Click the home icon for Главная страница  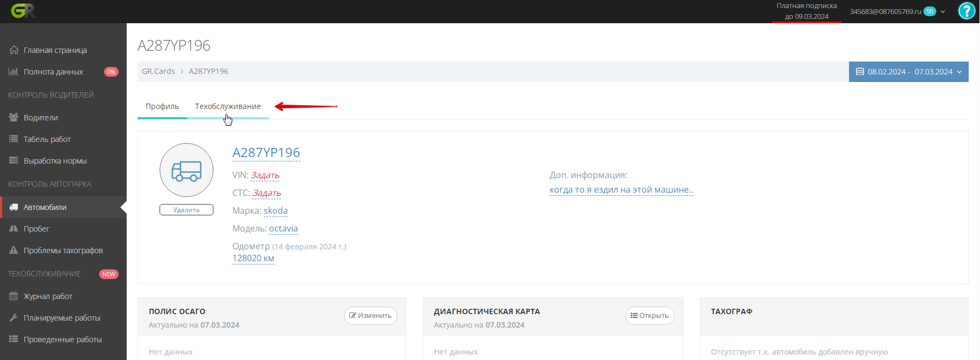[14, 50]
